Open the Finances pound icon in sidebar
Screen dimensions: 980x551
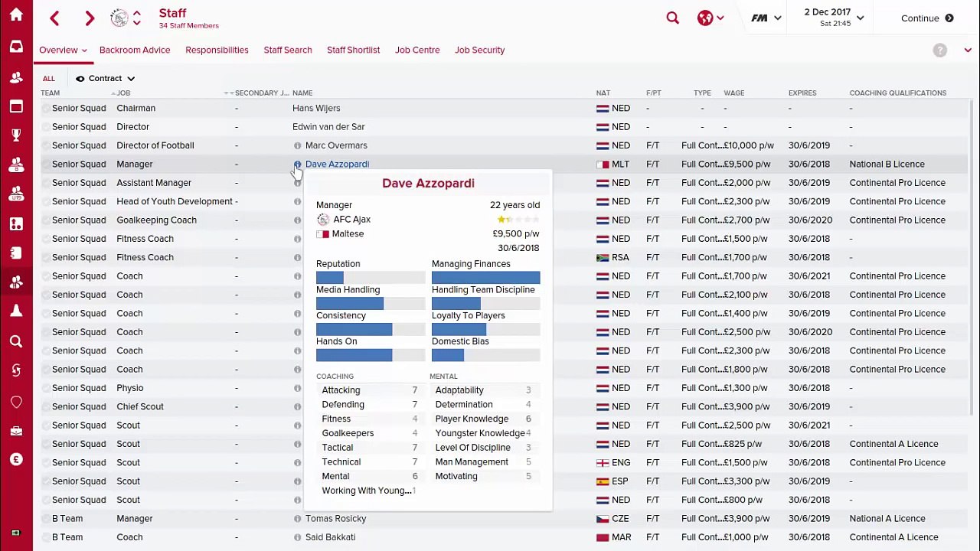coord(16,459)
